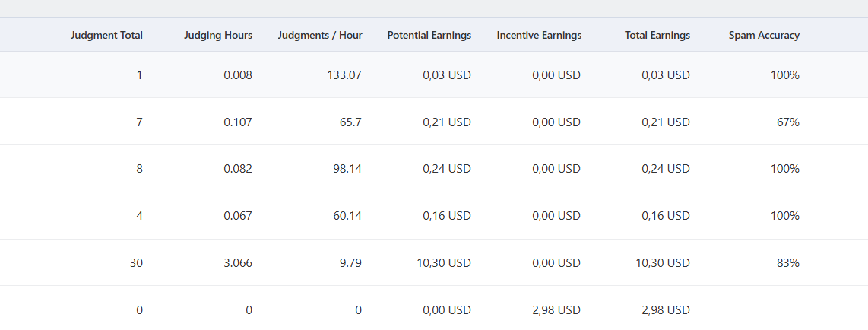This screenshot has width=868, height=330.
Task: Click the 0.107 judging hours cell
Action: click(x=238, y=122)
